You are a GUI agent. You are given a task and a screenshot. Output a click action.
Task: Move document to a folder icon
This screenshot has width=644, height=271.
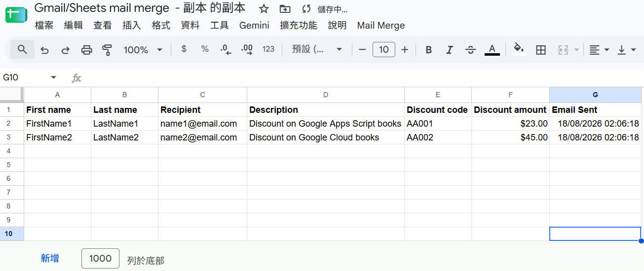285,9
